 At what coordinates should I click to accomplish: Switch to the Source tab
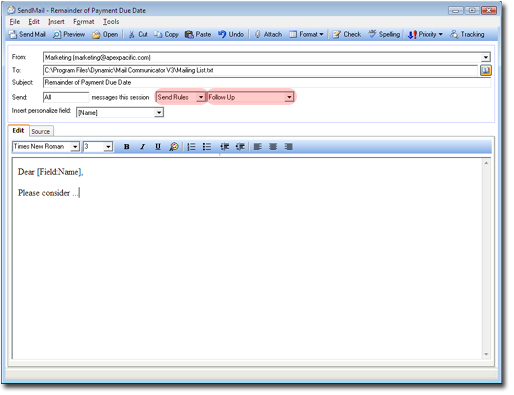(x=41, y=131)
